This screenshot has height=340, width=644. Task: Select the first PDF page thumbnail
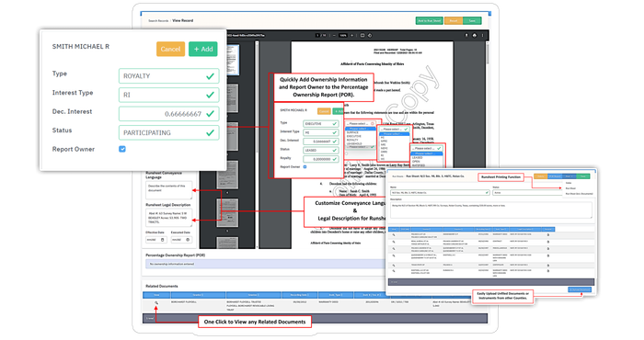click(x=233, y=61)
